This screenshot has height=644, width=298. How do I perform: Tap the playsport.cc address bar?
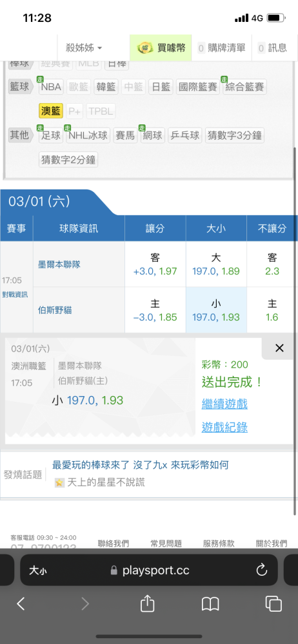coord(150,570)
